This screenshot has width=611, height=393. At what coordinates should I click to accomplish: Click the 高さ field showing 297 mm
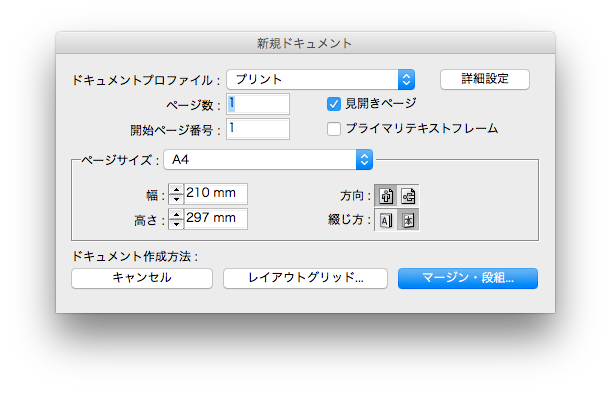pos(215,219)
